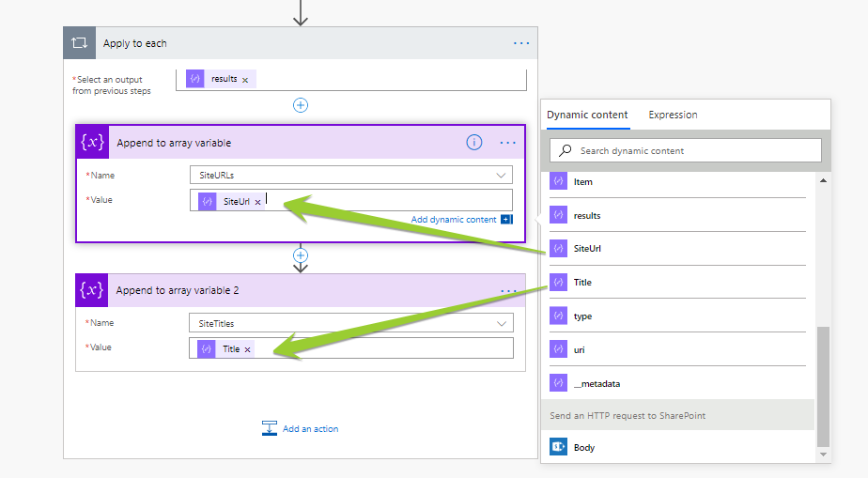Screen dimensions: 868x478
Task: Click plus insert step below results field
Action: pyautogui.click(x=301, y=105)
